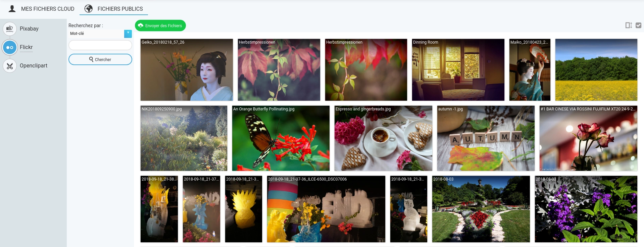Click the Flickr text link
This screenshot has height=247, width=644.
[x=26, y=47]
